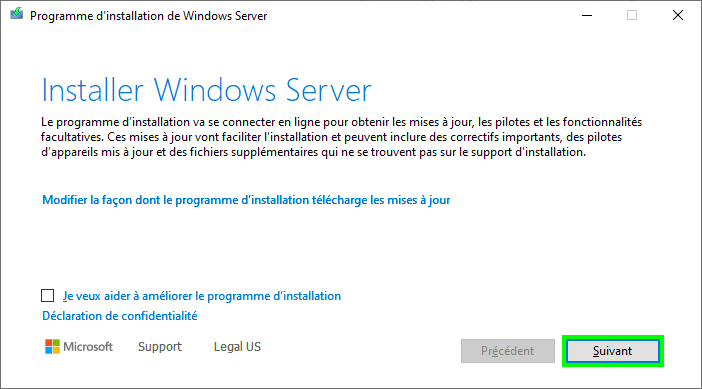Click the Suivant button
The width and height of the screenshot is (702, 389).
612,351
